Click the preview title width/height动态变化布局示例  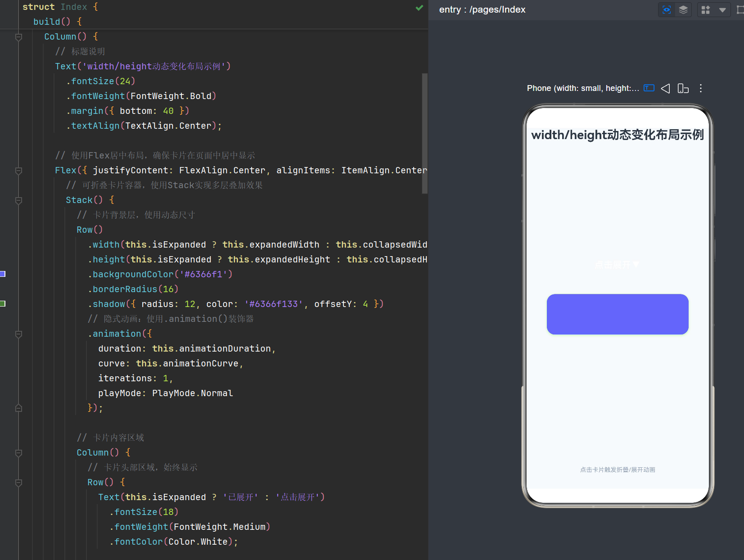618,135
